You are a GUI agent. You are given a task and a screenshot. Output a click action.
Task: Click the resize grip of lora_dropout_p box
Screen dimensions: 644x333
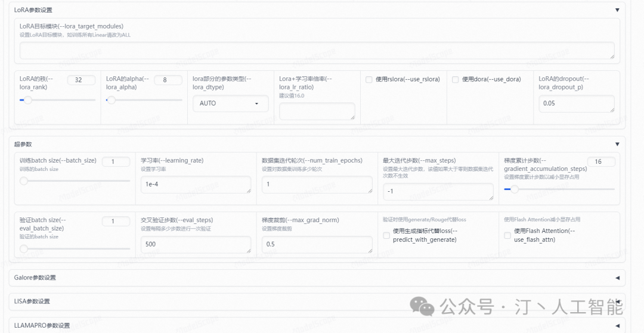[x=612, y=110]
